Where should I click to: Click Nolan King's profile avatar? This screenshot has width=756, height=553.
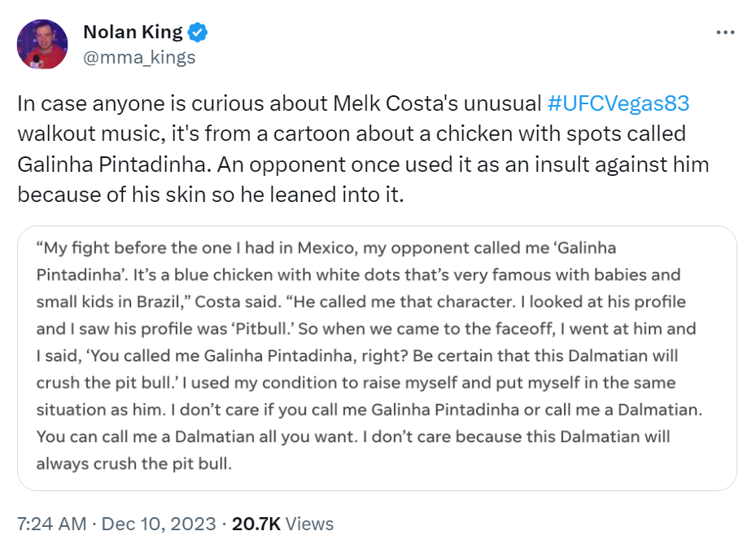[x=42, y=45]
